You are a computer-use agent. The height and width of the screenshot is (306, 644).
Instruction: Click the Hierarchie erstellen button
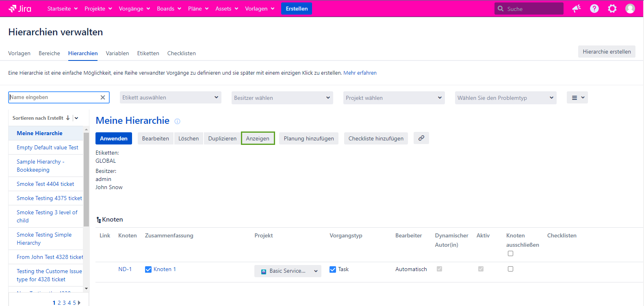coord(606,52)
